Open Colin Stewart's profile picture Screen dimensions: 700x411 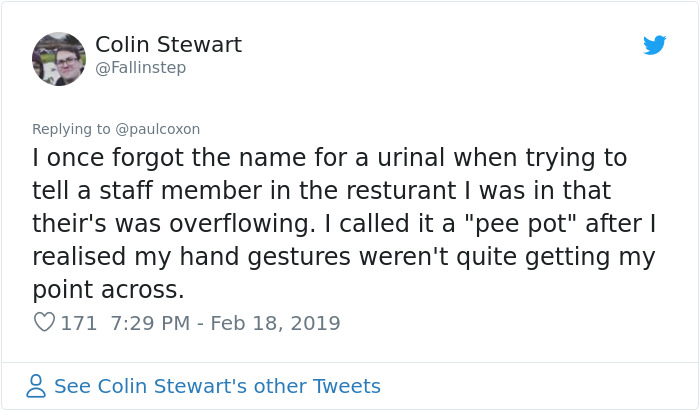click(x=59, y=58)
